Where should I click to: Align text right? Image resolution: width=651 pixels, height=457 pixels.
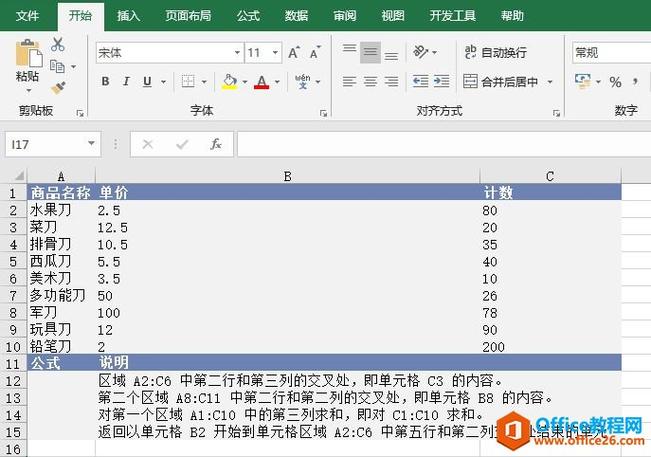coord(391,81)
